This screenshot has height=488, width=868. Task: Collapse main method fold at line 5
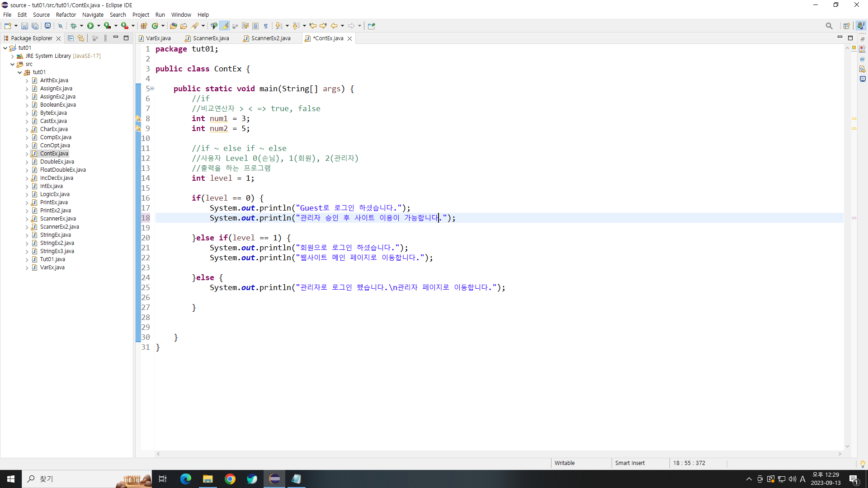click(152, 89)
